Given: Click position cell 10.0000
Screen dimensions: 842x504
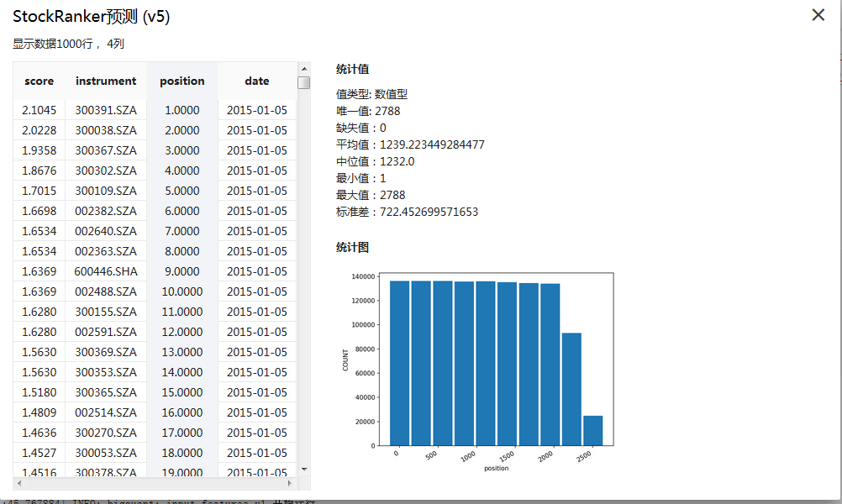Looking at the screenshot, I should coord(182,291).
